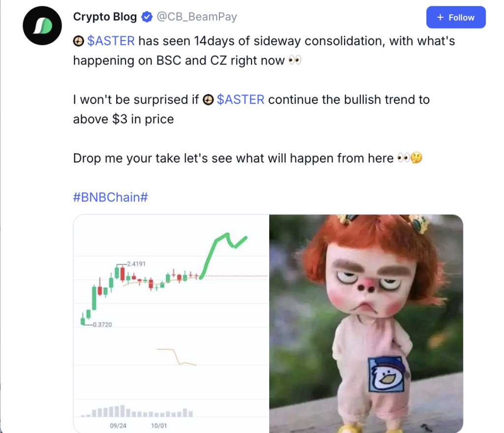504x433 pixels.
Task: Click the coin icon before first $ASTER
Action: pos(78,41)
